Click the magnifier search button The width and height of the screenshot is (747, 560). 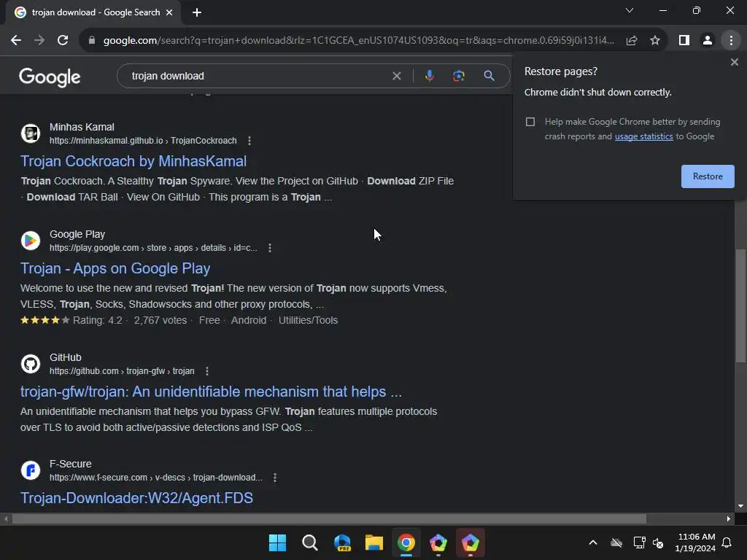[489, 76]
